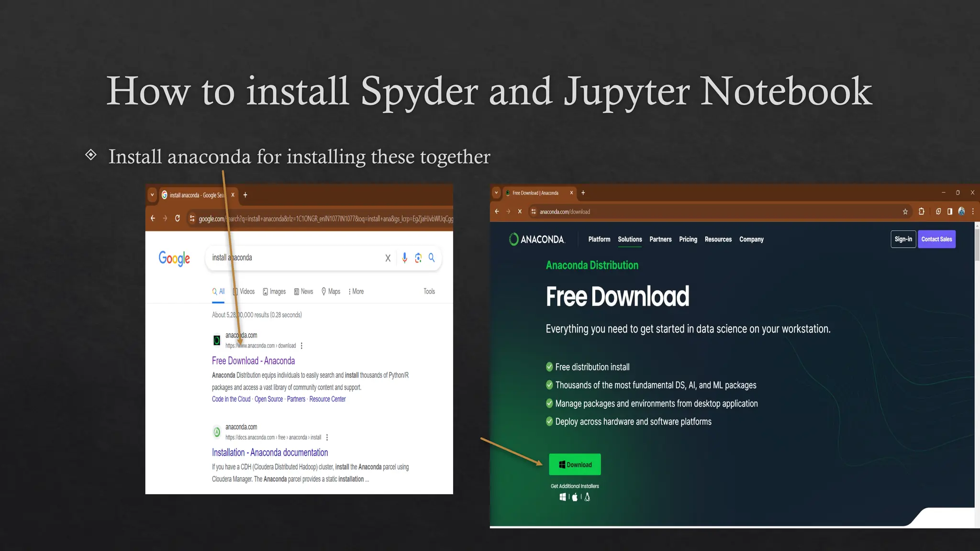
Task: Click the green Download button
Action: click(x=575, y=464)
